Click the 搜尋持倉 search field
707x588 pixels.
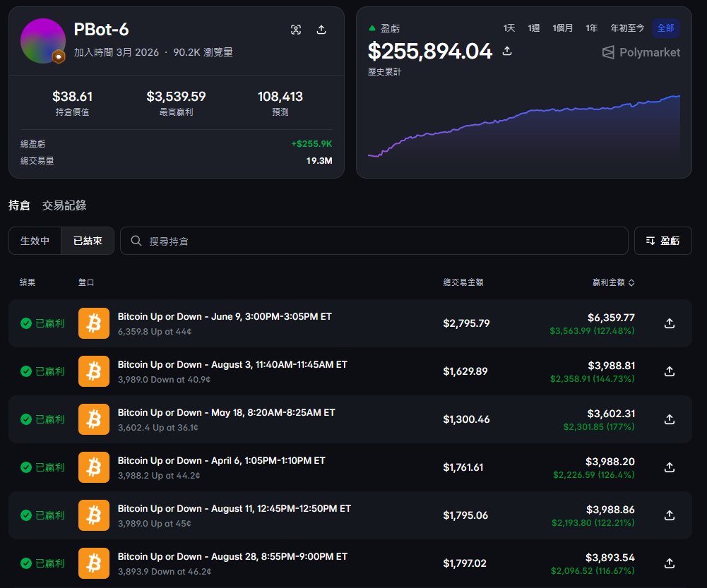click(x=374, y=241)
